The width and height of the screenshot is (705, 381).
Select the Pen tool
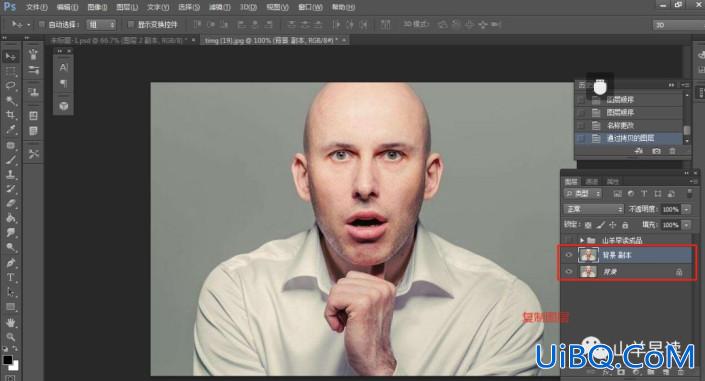tap(10, 263)
